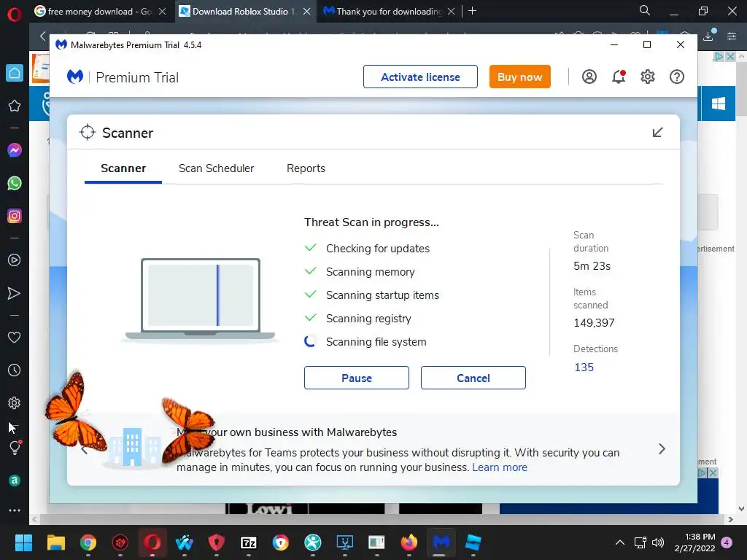The width and height of the screenshot is (747, 560).
Task: Click the scan duration 5m 23s
Action: coord(592,265)
